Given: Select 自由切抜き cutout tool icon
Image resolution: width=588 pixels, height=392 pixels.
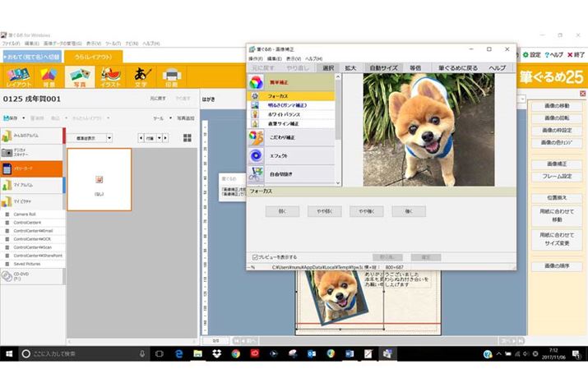Looking at the screenshot, I should click(257, 174).
